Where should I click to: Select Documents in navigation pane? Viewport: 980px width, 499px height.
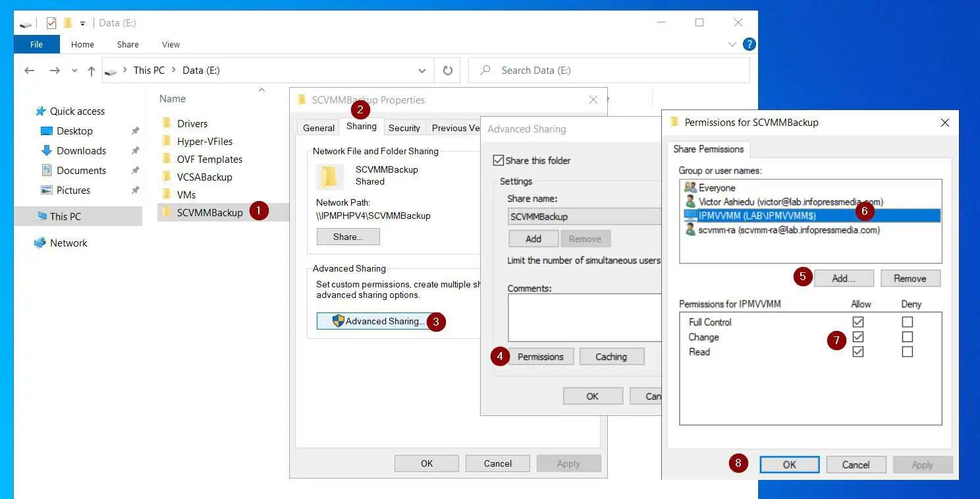click(x=81, y=170)
